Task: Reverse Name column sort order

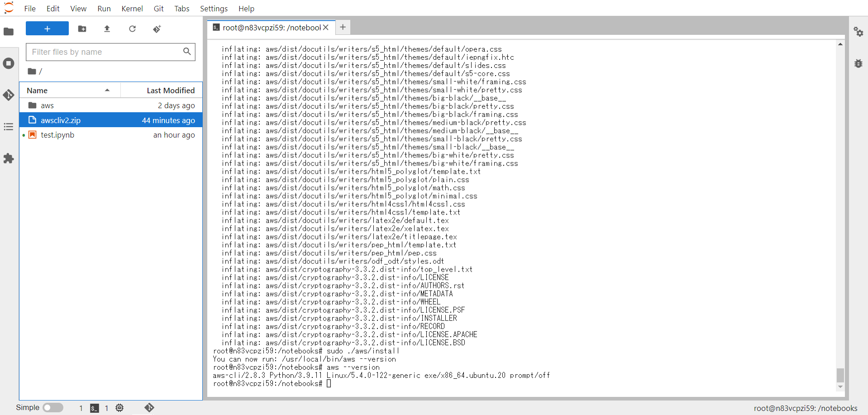Action: (x=37, y=90)
